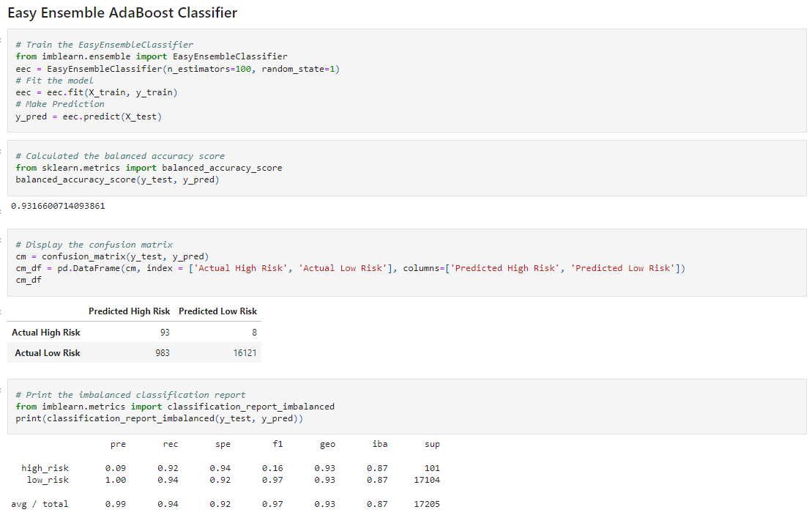Screen dimensions: 812x515
Task: Click the '# Print the imbalanced classification report' comment
Action: coord(130,395)
